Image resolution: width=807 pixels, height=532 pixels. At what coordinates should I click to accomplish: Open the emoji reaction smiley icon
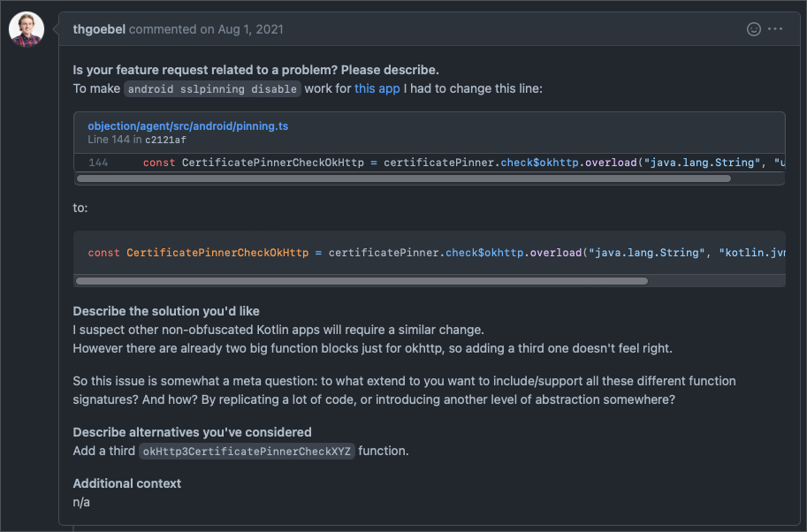coord(753,29)
